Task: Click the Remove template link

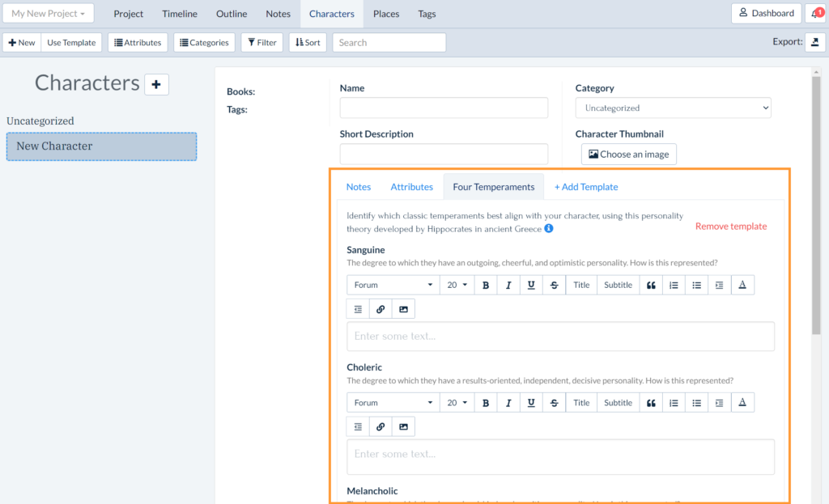Action: coord(730,227)
